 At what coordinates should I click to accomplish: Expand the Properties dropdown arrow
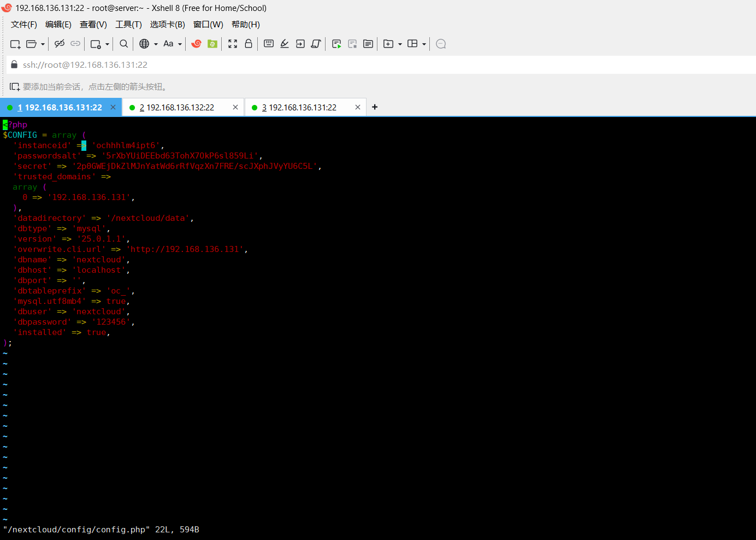pyautogui.click(x=107, y=44)
